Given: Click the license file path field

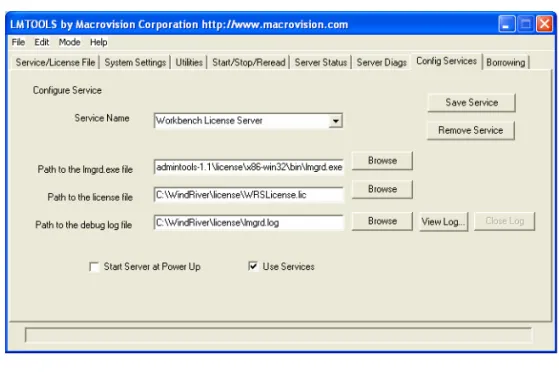Looking at the screenshot, I should coord(249,195).
